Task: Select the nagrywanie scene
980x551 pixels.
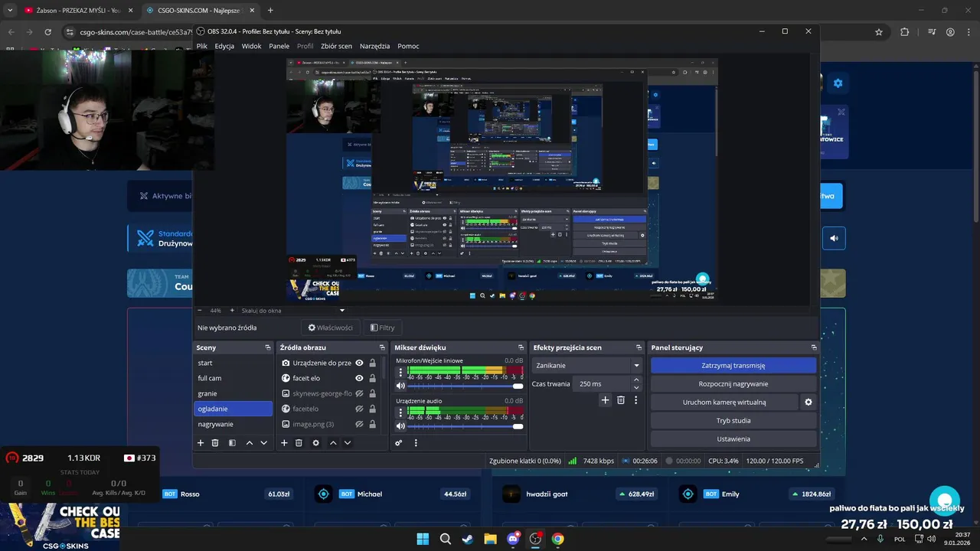Action: pos(234,424)
